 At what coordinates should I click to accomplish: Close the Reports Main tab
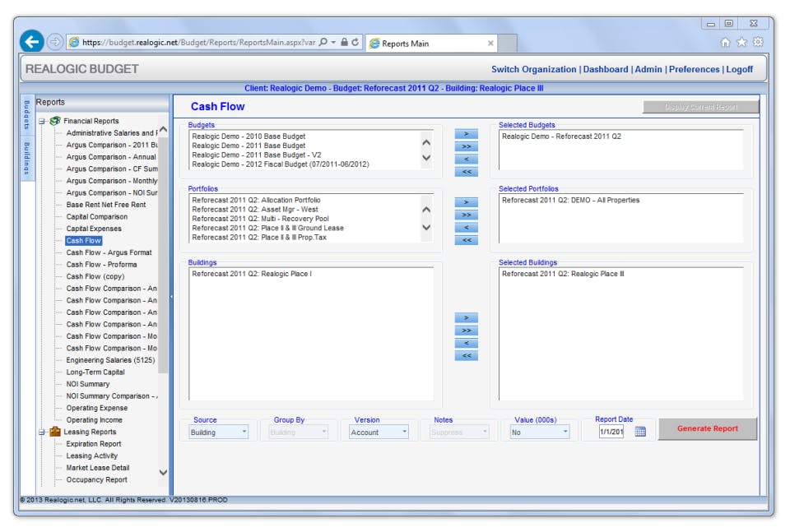point(490,44)
